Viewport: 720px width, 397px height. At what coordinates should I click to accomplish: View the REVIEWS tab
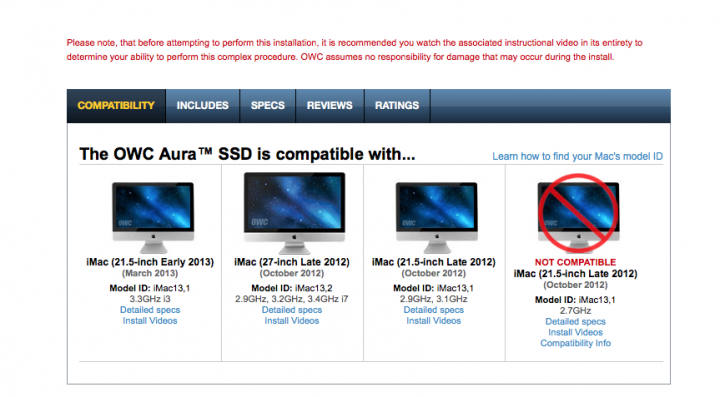tap(330, 106)
